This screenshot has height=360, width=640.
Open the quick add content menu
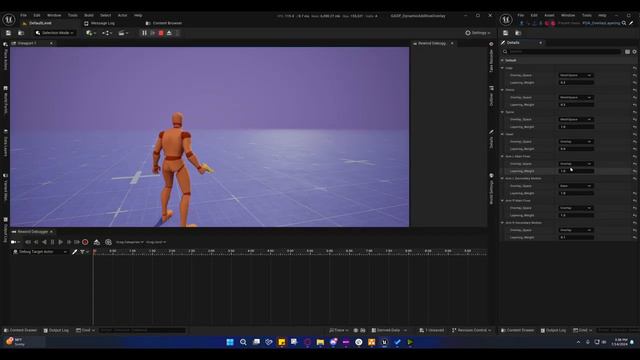pos(91,33)
